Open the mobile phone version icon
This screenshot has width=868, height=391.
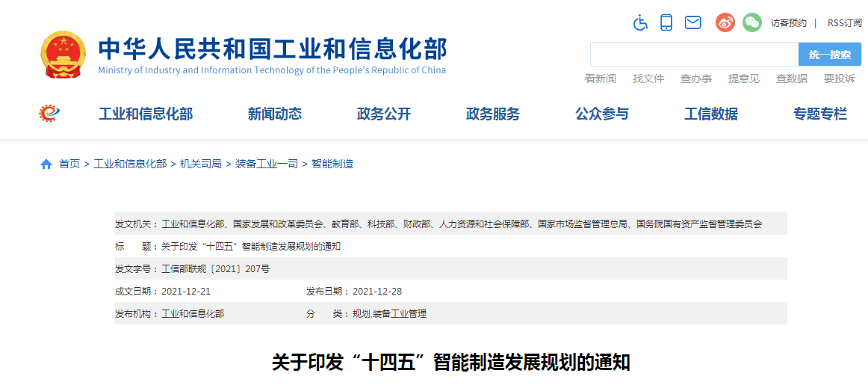[x=666, y=22]
